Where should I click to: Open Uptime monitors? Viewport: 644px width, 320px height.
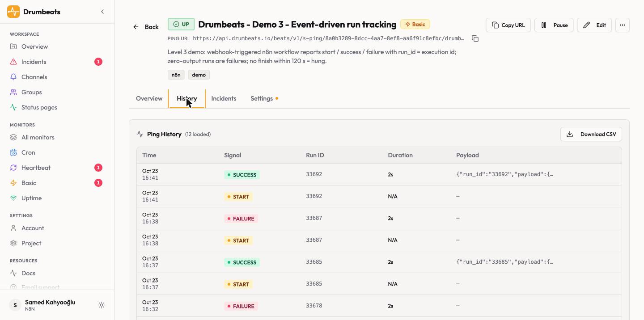click(31, 198)
